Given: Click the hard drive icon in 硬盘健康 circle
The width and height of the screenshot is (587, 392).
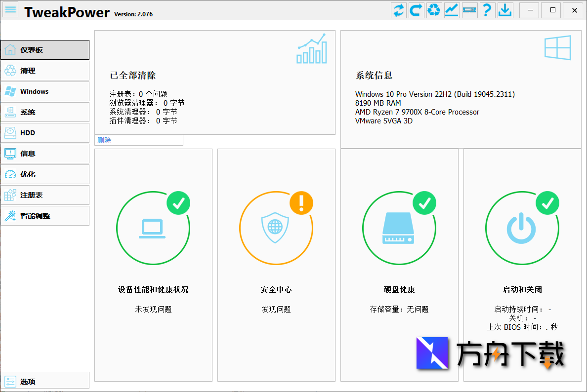Looking at the screenshot, I should [399, 228].
